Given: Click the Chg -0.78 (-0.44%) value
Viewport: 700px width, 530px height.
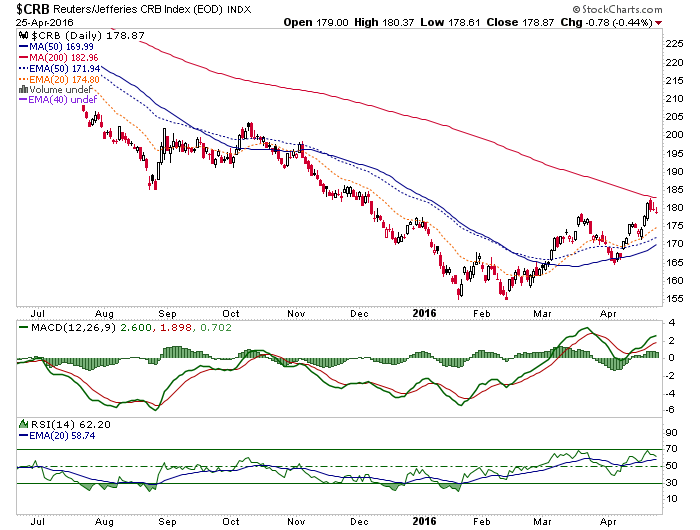Looking at the screenshot, I should click(606, 22).
